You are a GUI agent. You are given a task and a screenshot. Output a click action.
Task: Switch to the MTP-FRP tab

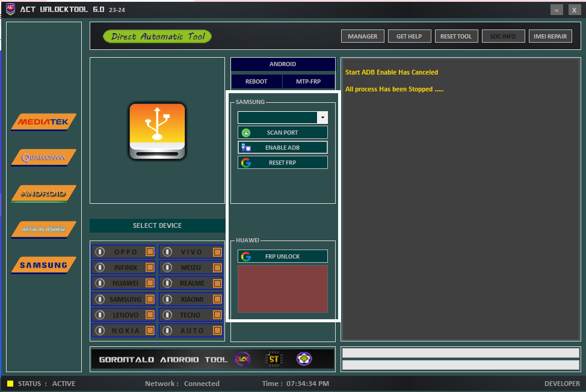click(x=309, y=81)
